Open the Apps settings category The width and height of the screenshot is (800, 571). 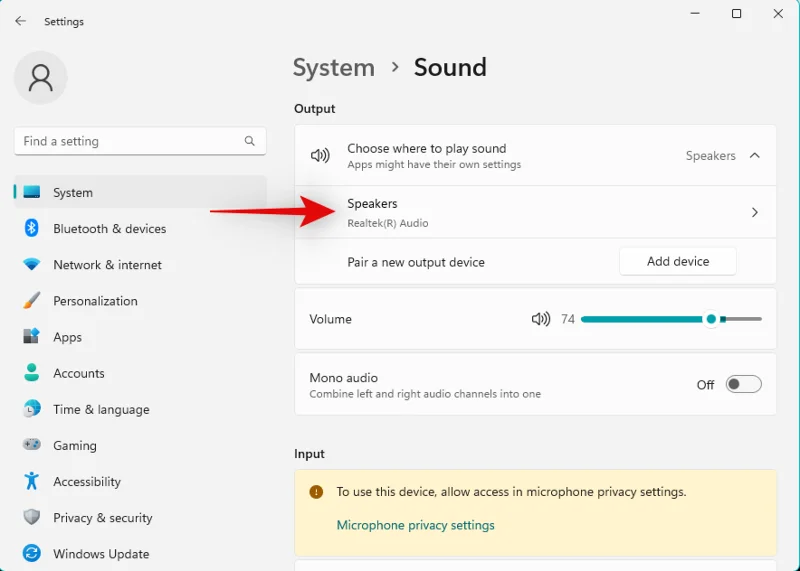pyautogui.click(x=68, y=337)
